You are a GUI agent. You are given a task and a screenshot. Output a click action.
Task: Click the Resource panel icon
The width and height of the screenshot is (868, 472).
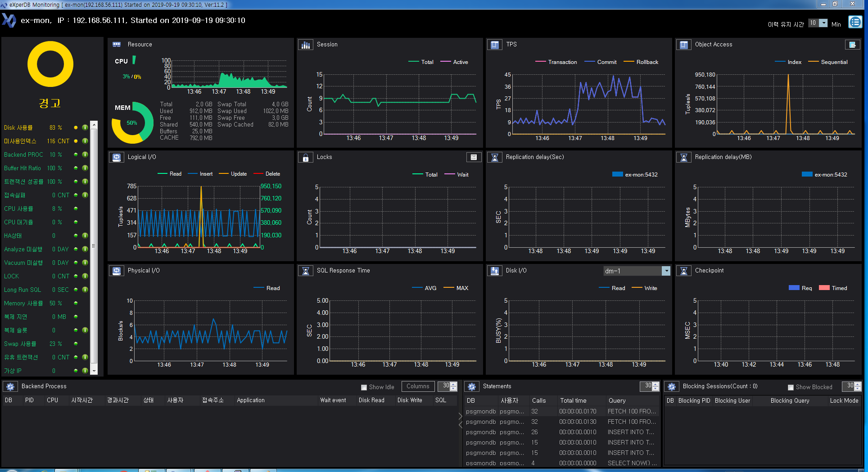pos(117,45)
